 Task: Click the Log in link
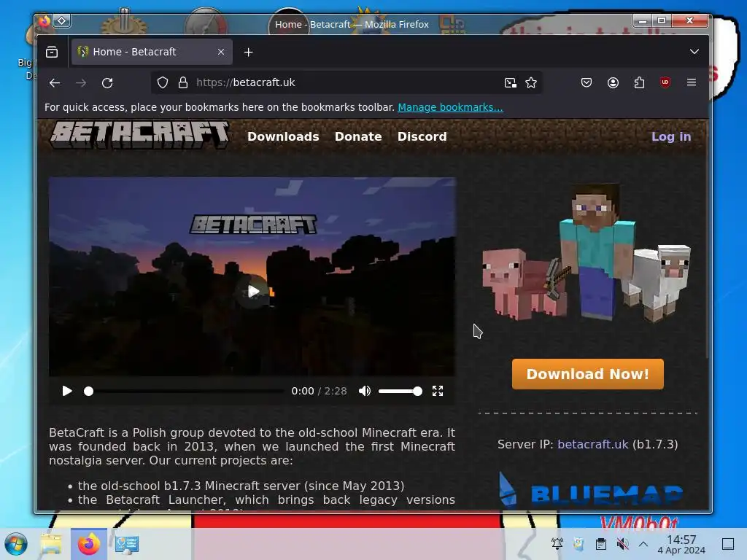[671, 136]
